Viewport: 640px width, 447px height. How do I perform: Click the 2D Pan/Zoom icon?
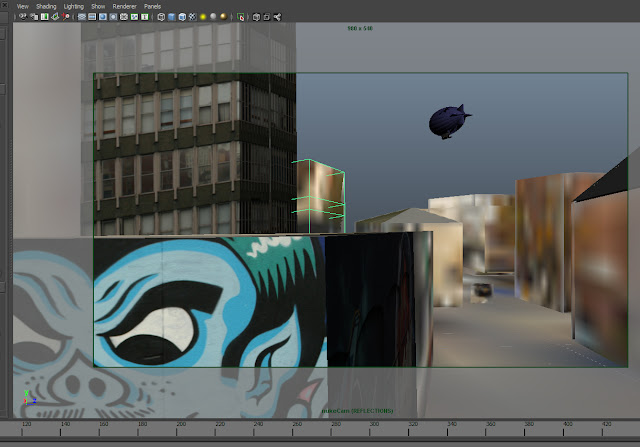pyautogui.click(x=65, y=17)
